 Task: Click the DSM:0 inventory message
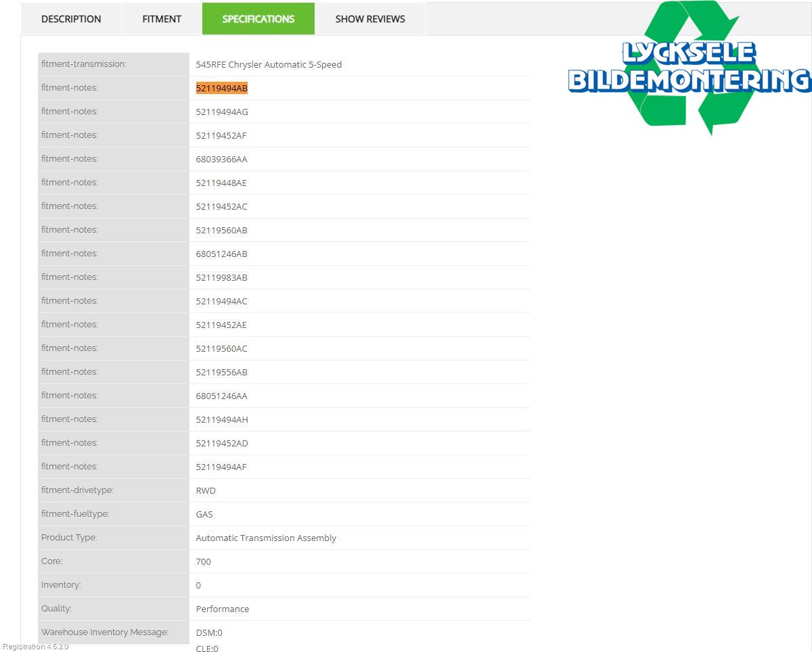coord(209,632)
